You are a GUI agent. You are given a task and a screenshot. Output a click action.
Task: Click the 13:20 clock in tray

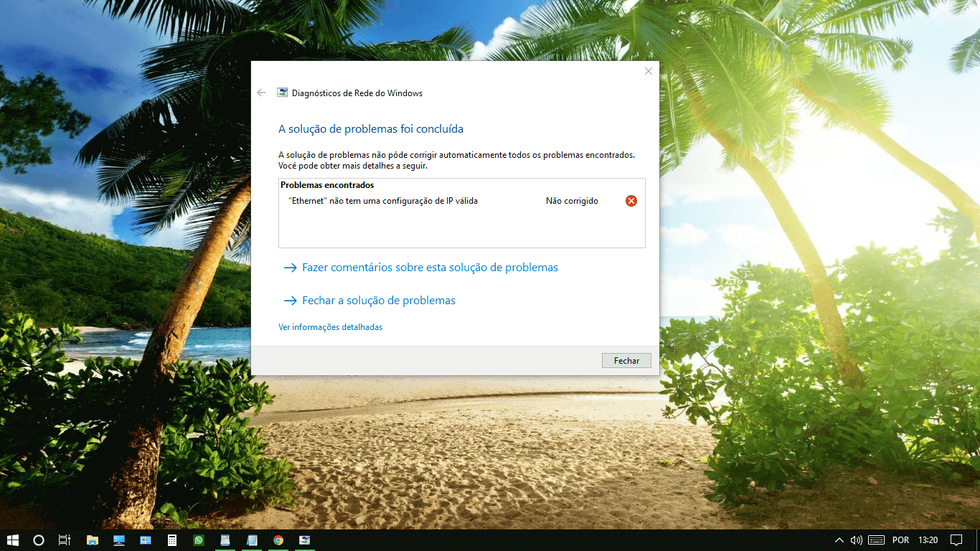(928, 540)
